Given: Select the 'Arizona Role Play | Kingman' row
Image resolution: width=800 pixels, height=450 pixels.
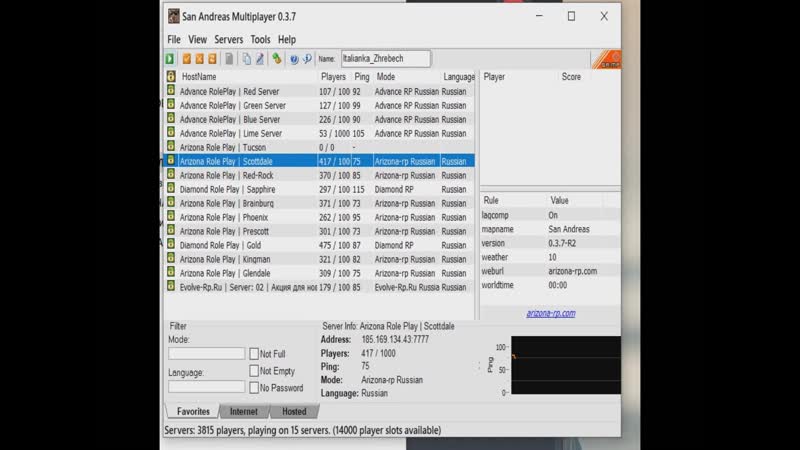Looking at the screenshot, I should tap(319, 259).
